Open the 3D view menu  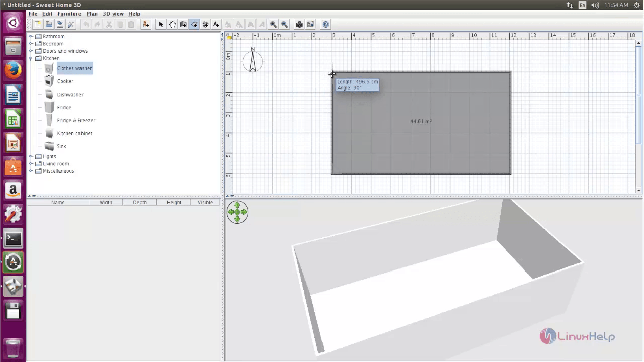(113, 14)
